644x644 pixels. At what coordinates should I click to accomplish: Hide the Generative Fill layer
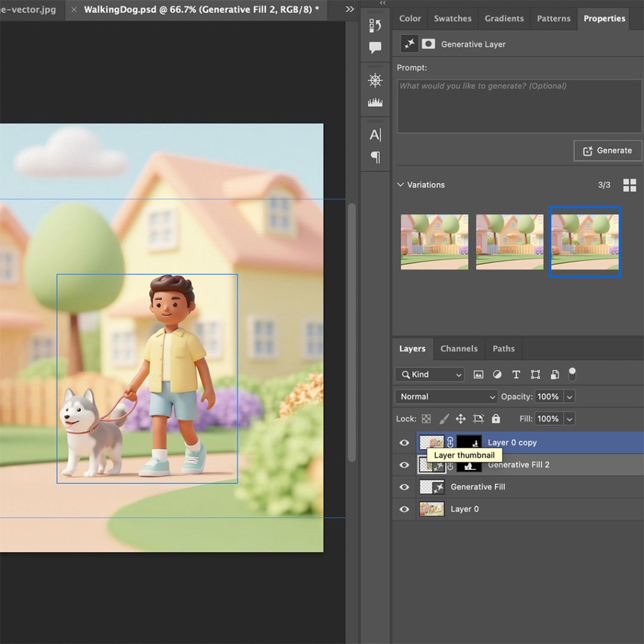tap(404, 487)
